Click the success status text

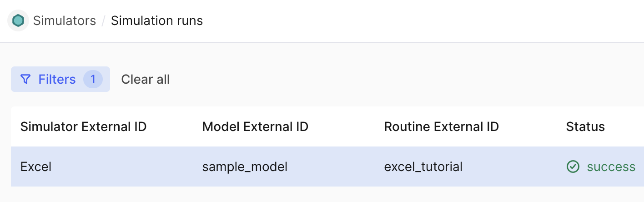pyautogui.click(x=611, y=167)
